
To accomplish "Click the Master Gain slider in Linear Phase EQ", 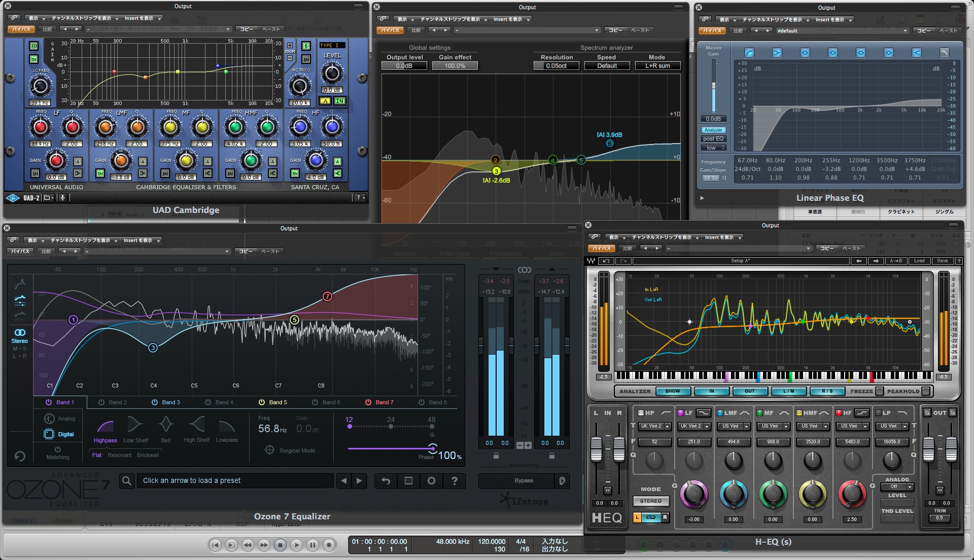I will pos(714,86).
